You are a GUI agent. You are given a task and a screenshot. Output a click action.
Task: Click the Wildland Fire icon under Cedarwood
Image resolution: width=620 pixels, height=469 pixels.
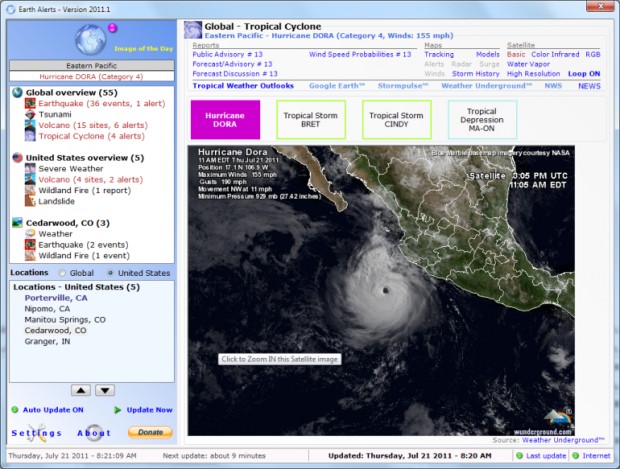click(30, 255)
